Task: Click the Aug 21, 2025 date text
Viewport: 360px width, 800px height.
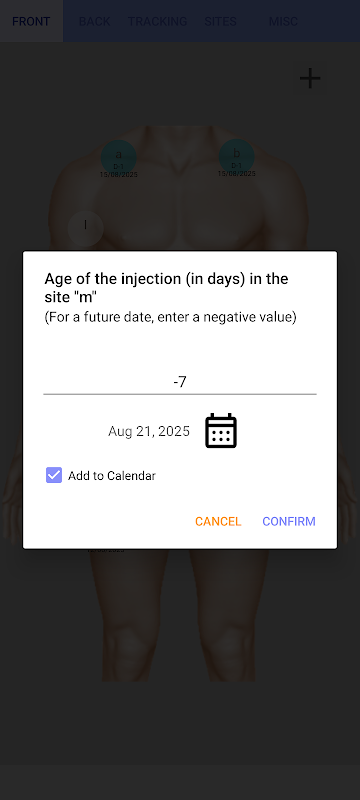Action: [x=149, y=431]
